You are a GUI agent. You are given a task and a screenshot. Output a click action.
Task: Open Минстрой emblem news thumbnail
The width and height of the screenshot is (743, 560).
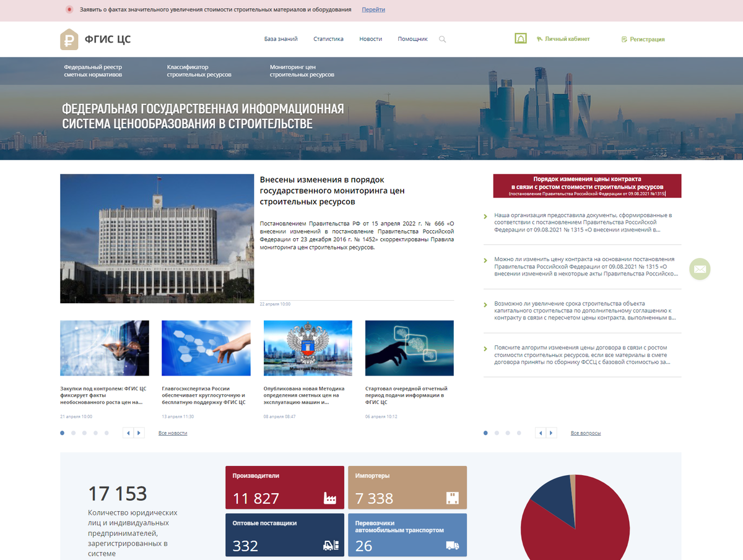click(308, 348)
